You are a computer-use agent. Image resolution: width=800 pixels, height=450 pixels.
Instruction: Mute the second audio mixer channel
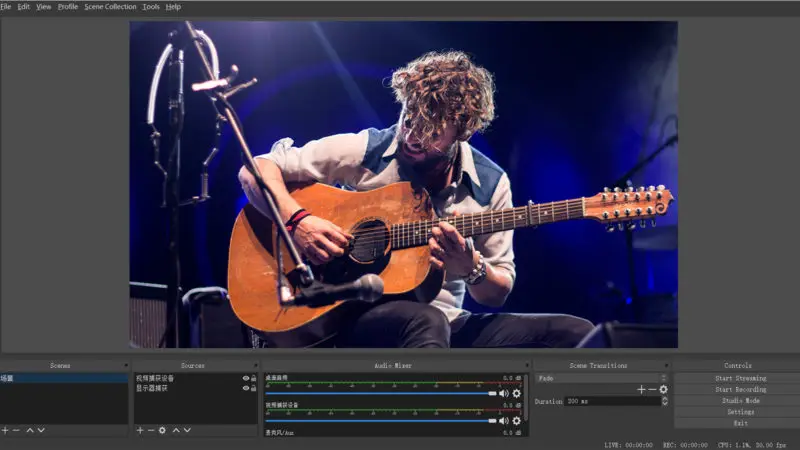tap(504, 420)
